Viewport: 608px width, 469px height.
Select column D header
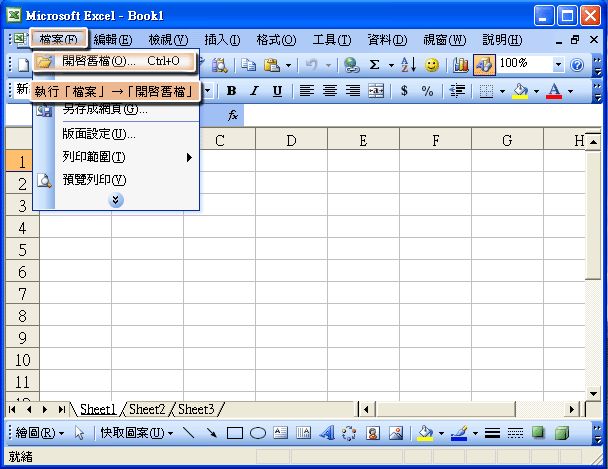pyautogui.click(x=291, y=140)
